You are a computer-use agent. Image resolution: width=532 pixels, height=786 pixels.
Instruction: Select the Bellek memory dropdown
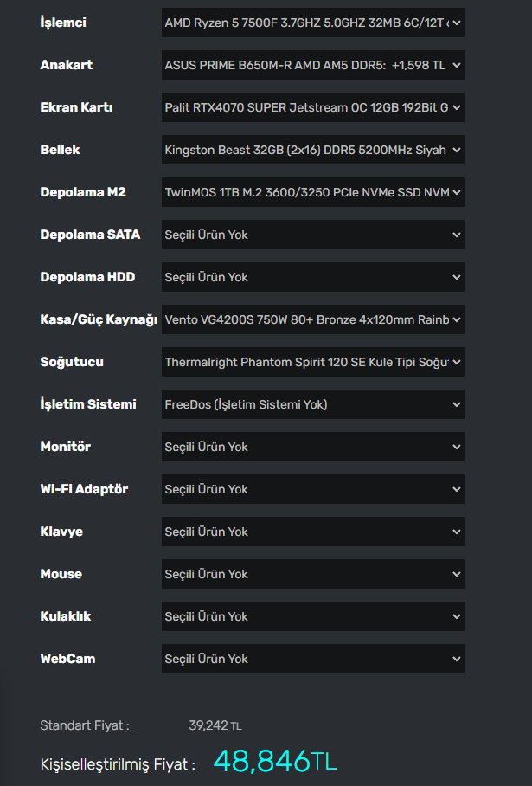point(312,150)
